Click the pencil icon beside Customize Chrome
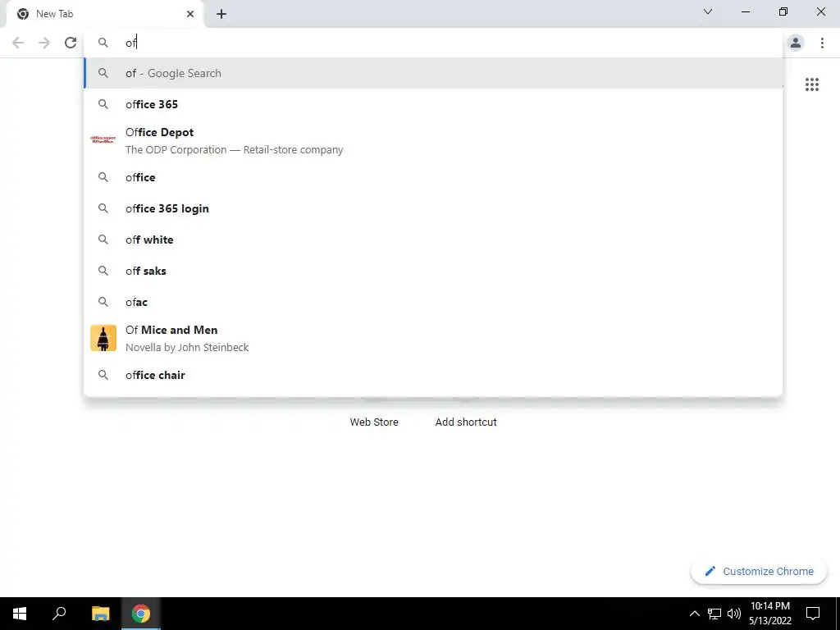This screenshot has width=840, height=630. 710,571
